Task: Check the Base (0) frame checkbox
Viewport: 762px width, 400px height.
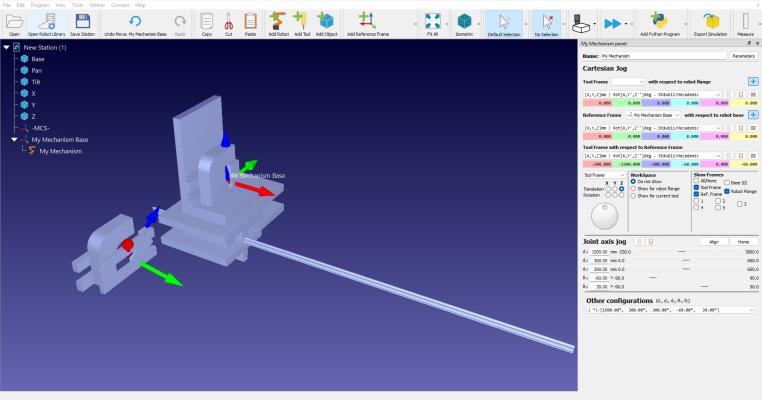Action: pyautogui.click(x=727, y=183)
